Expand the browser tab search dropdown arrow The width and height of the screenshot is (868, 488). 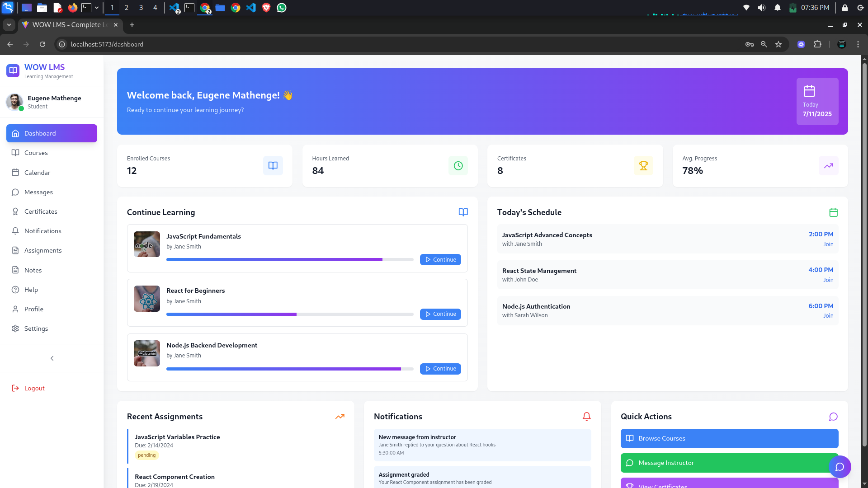[9, 25]
